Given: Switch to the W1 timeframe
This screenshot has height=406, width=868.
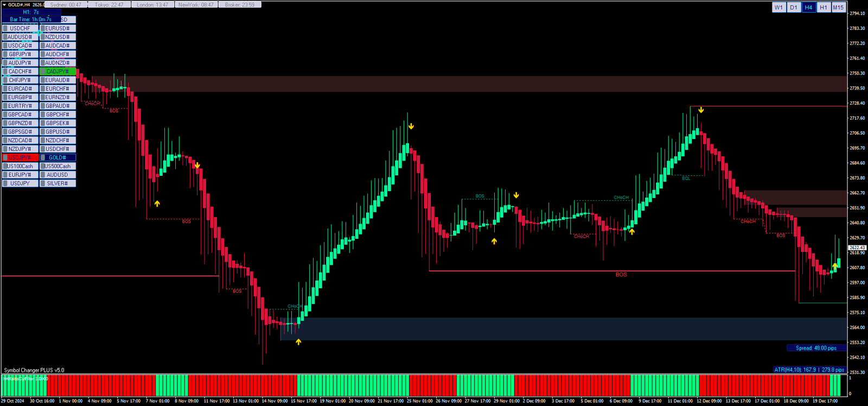Looking at the screenshot, I should point(778,8).
